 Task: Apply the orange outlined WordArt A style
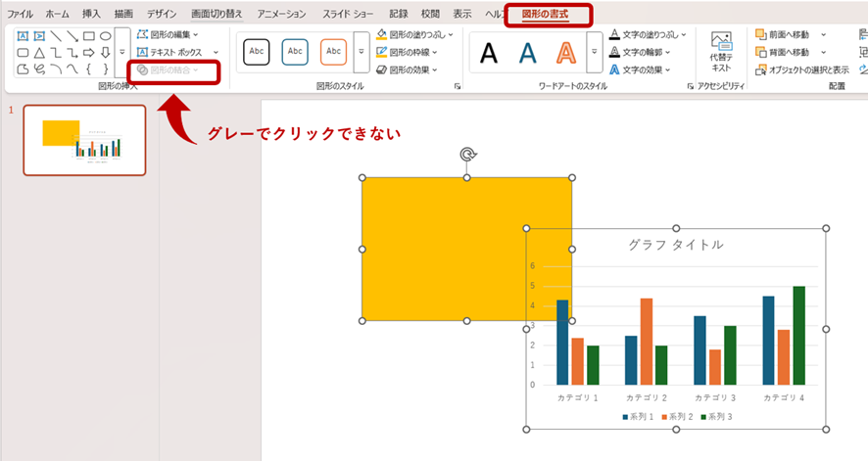(564, 52)
